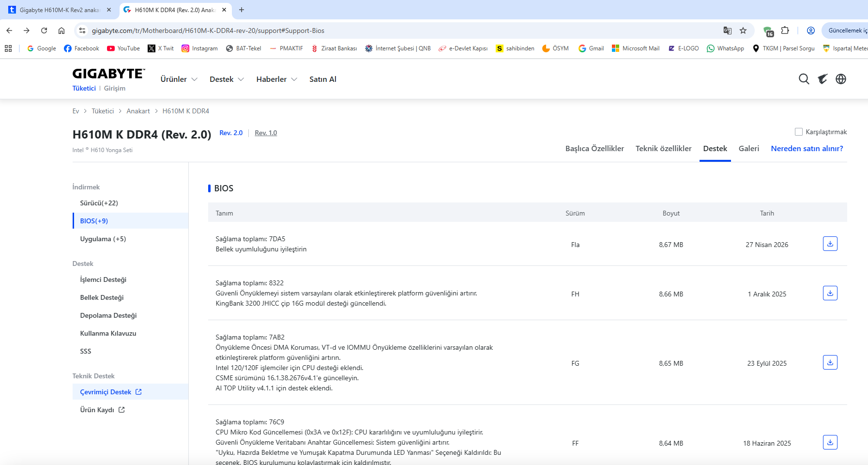868x465 pixels.
Task: Open the X Twit bookmark
Action: pyautogui.click(x=161, y=48)
